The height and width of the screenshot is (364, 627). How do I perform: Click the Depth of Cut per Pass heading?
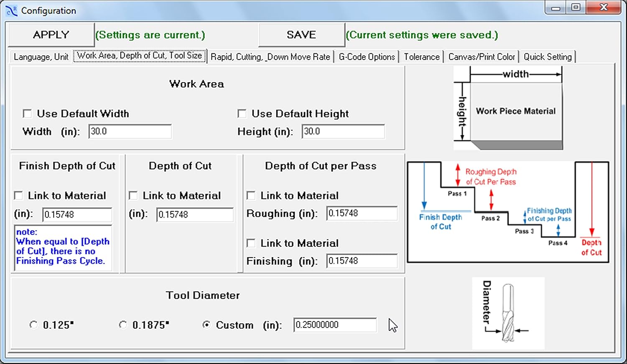[321, 166]
